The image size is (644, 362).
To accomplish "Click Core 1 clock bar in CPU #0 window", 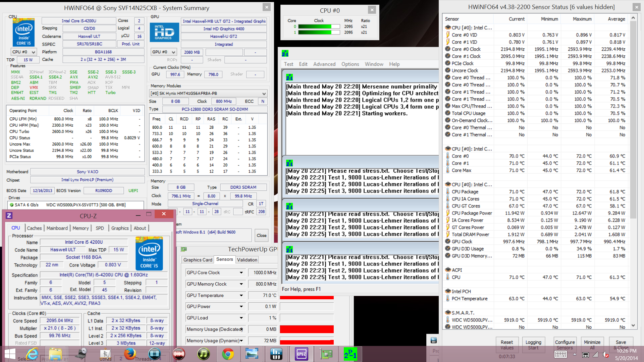I will coord(319,33).
